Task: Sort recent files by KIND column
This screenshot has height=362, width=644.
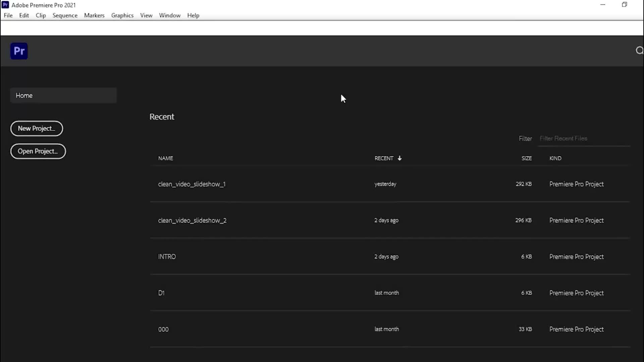Action: click(555, 158)
